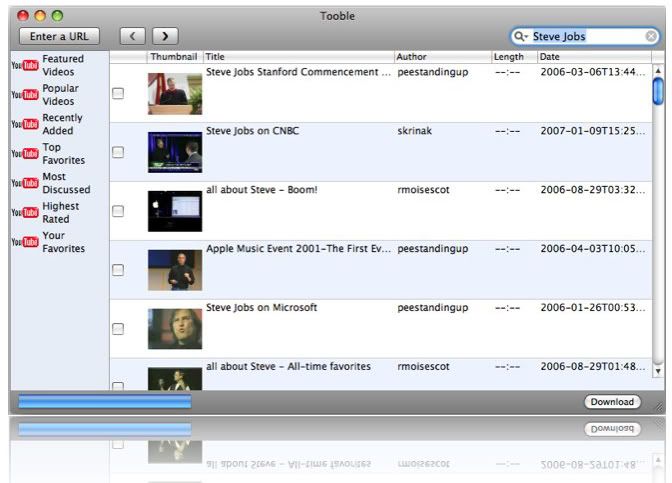Viewport: 672px width, 483px height.
Task: Click YouTube icon beside Popular Videos
Action: coord(25,95)
